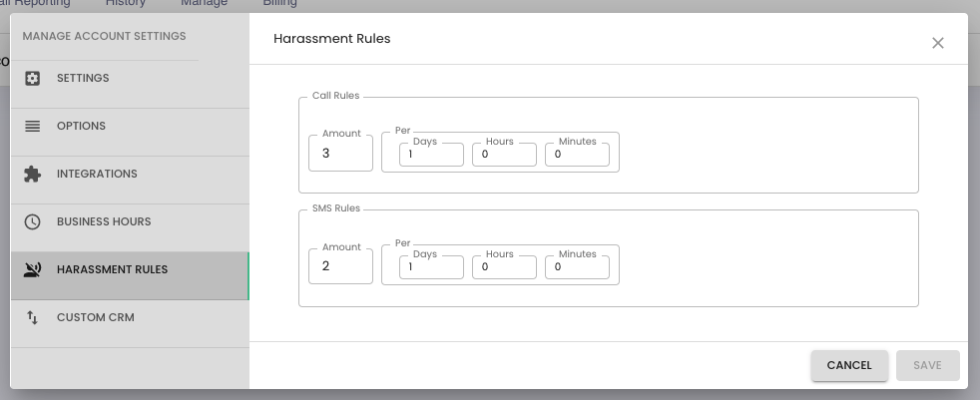
Task: Edit the Call Rules Minutes field
Action: click(577, 155)
